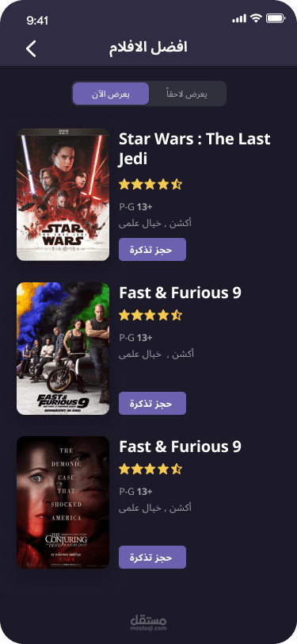
Task: Tap حجز تذكرة beside the Conjuring poster
Action: click(152, 557)
